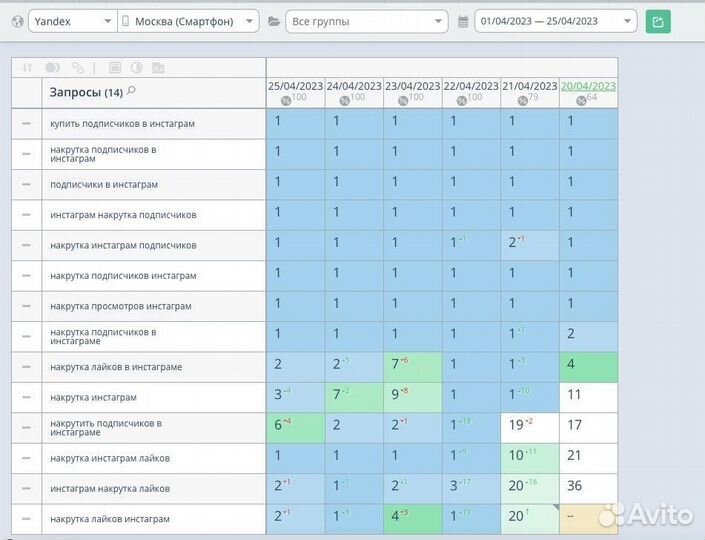Open the Москва (Смартфон) region dropdown
Viewport: 705px width, 540px height.
(x=188, y=21)
